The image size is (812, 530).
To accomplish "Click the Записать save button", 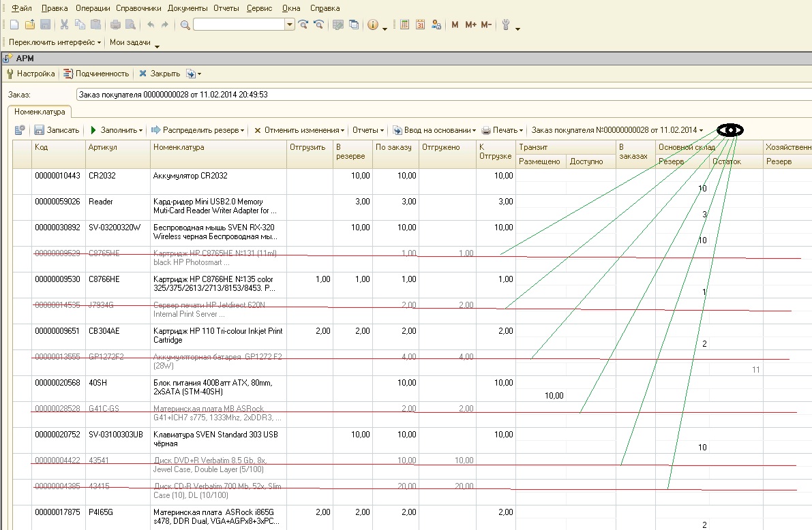I will (x=57, y=130).
